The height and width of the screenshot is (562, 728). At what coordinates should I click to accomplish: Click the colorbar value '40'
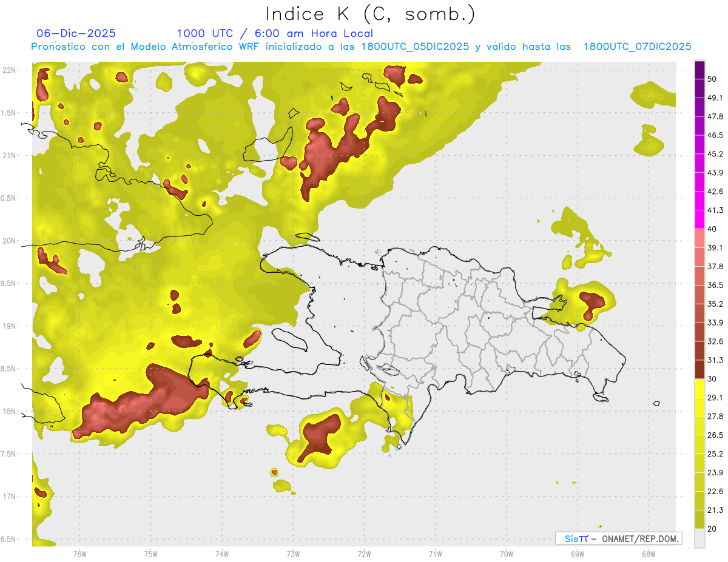click(713, 229)
